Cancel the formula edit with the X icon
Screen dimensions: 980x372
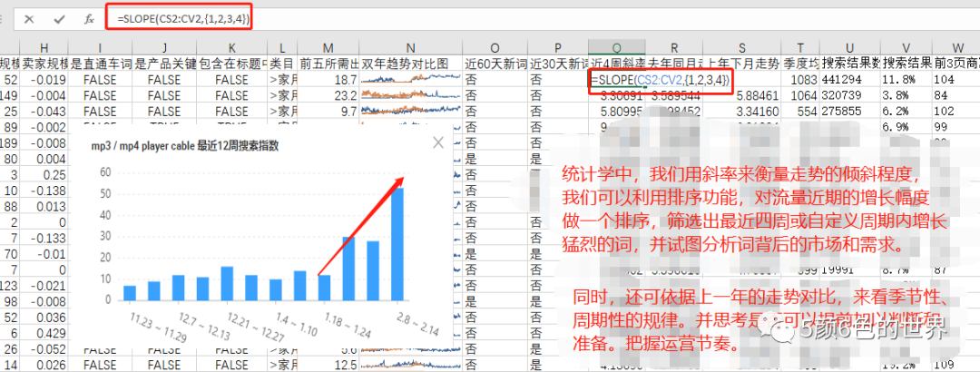(x=29, y=19)
